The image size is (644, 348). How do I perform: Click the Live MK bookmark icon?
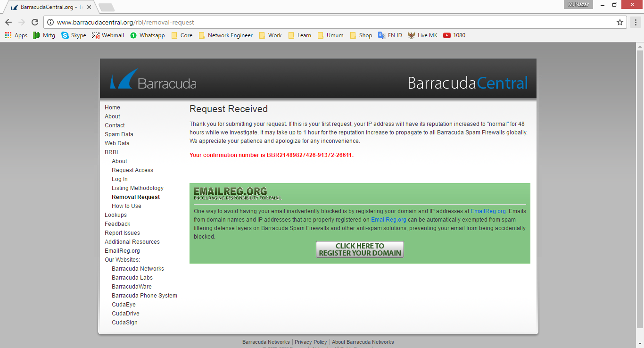(x=411, y=35)
